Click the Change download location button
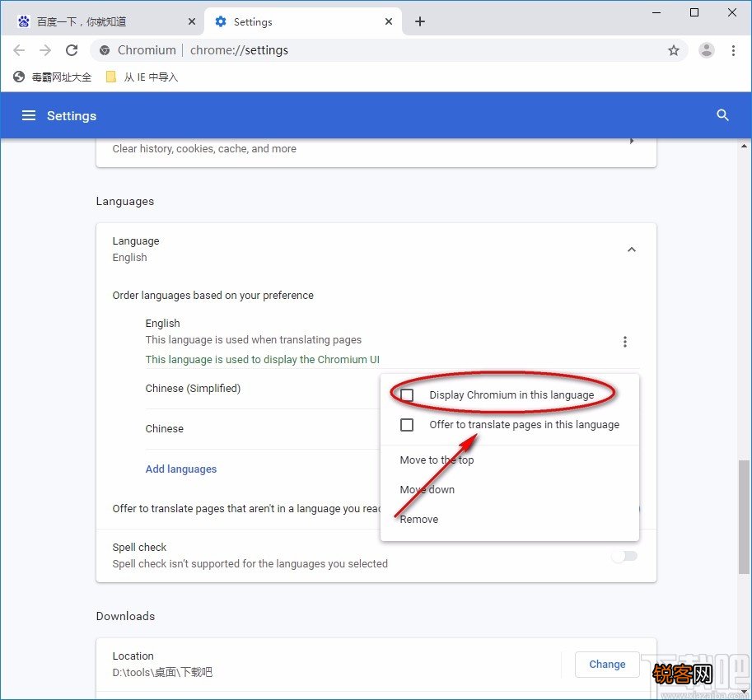 click(607, 664)
